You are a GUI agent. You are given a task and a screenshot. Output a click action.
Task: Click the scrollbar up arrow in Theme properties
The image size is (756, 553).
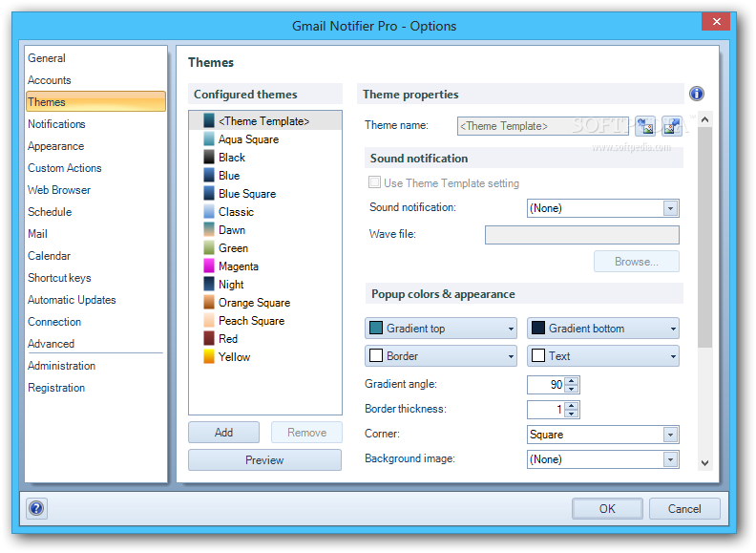[x=704, y=119]
